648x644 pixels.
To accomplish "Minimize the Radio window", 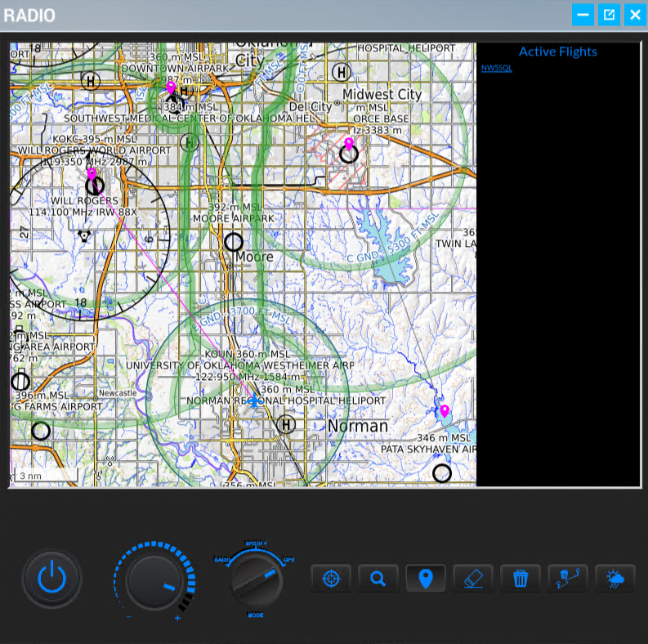I will click(583, 15).
